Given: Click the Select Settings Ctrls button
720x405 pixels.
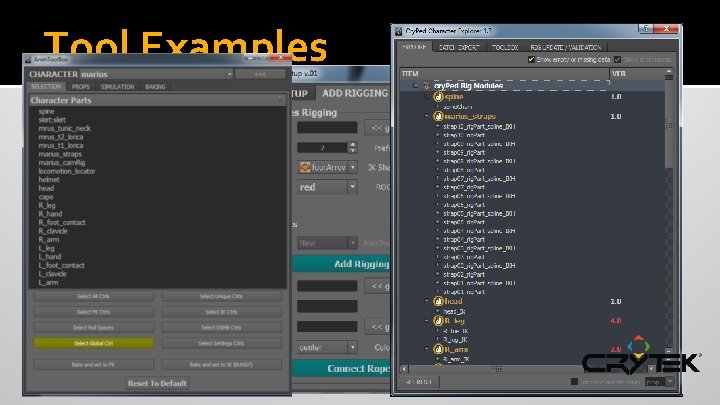Looking at the screenshot, I should pos(221,343).
